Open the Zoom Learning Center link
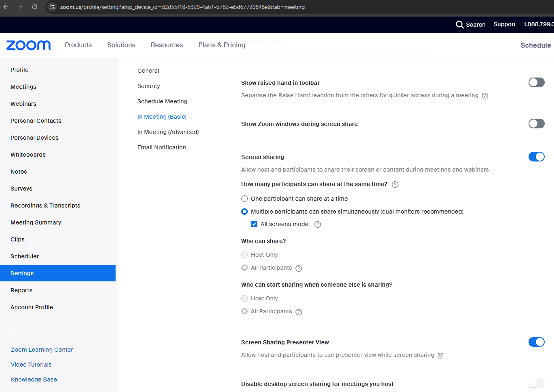Viewport: 554px width, 392px height. [42, 350]
